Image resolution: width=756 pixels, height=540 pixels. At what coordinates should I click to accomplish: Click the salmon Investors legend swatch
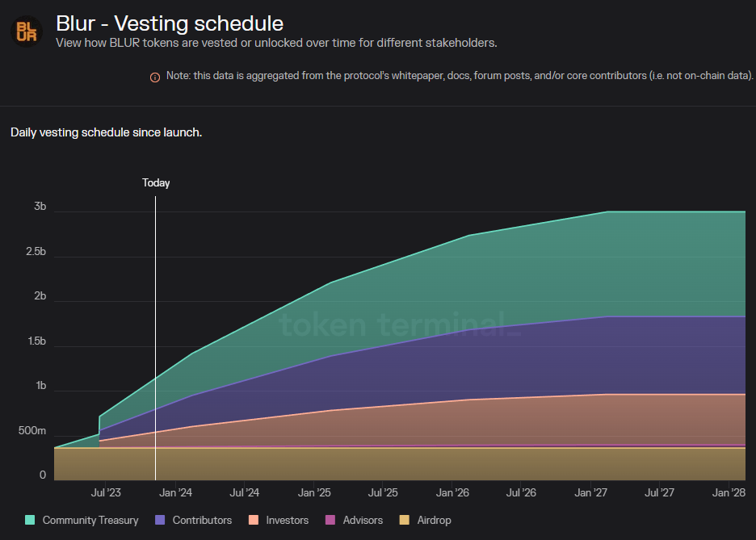[254, 521]
